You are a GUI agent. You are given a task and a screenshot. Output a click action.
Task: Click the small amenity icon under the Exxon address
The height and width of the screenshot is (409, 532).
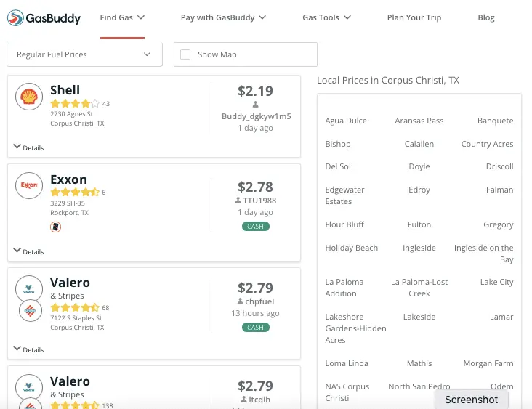pos(55,227)
